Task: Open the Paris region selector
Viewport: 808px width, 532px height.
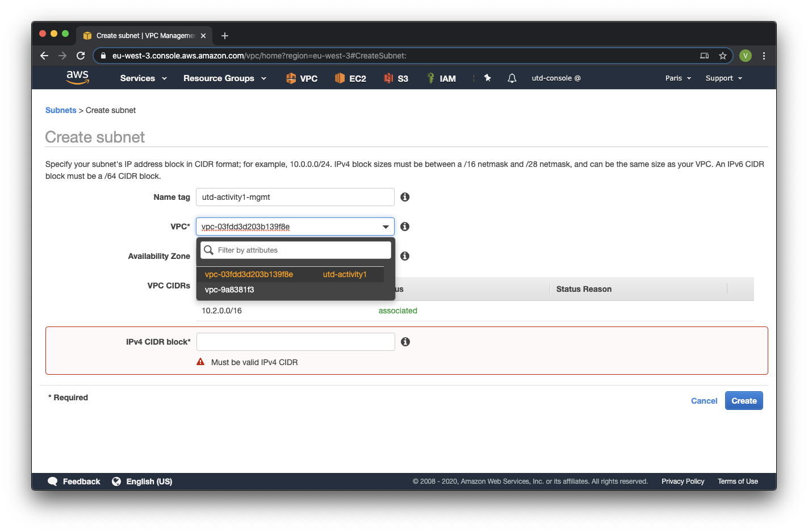Action: point(679,78)
